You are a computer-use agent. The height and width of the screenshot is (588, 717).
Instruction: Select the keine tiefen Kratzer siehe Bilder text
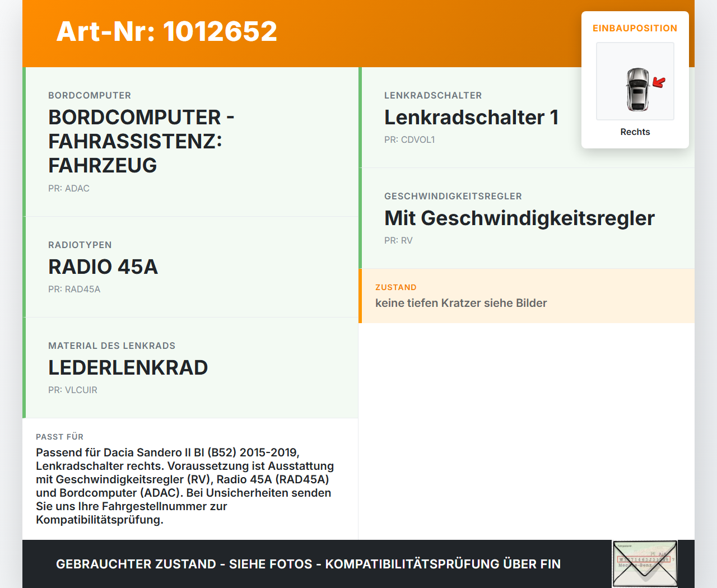pyautogui.click(x=461, y=303)
